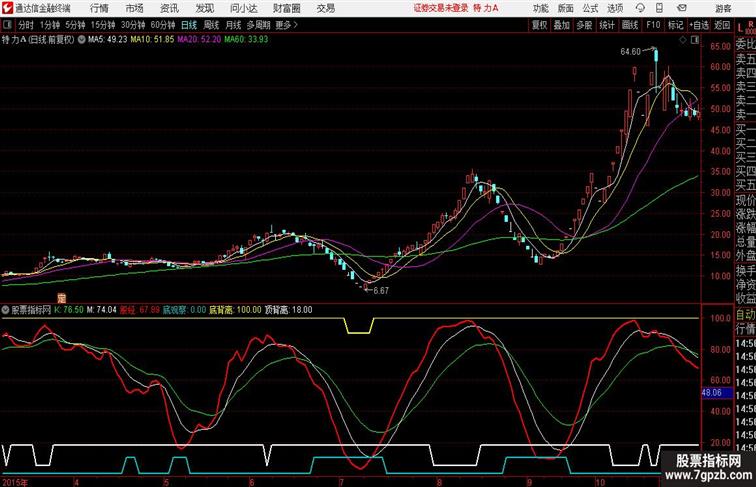The image size is (756, 487).
Task: Click the 多股 toolbar button
Action: coord(584,25)
